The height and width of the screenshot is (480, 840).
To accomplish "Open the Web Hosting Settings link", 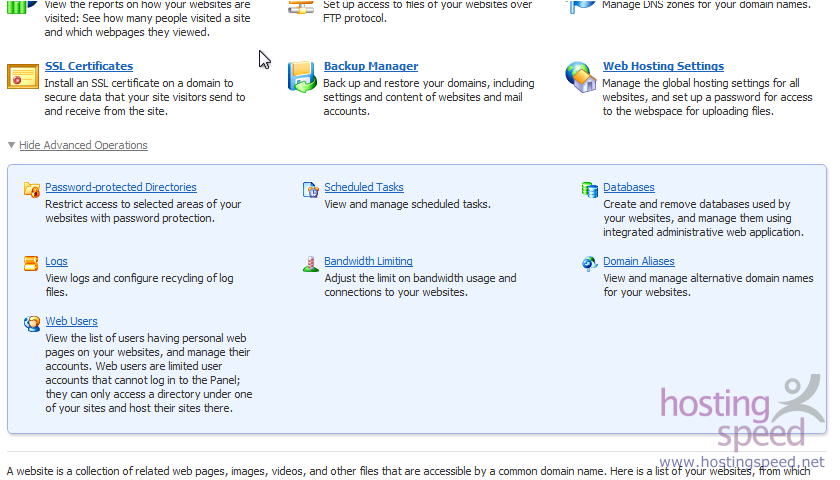I will point(663,66).
